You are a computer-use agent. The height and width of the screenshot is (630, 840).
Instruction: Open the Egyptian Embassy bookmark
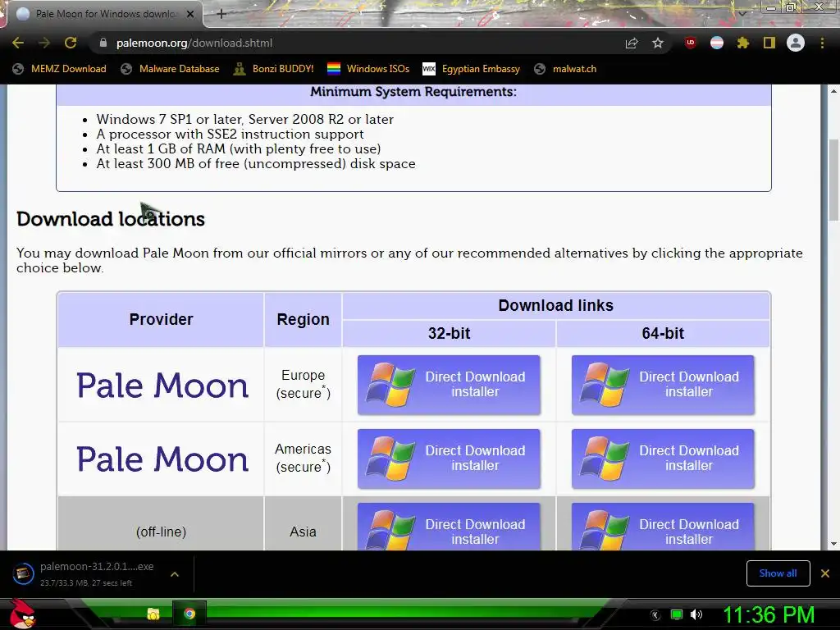[x=472, y=69]
